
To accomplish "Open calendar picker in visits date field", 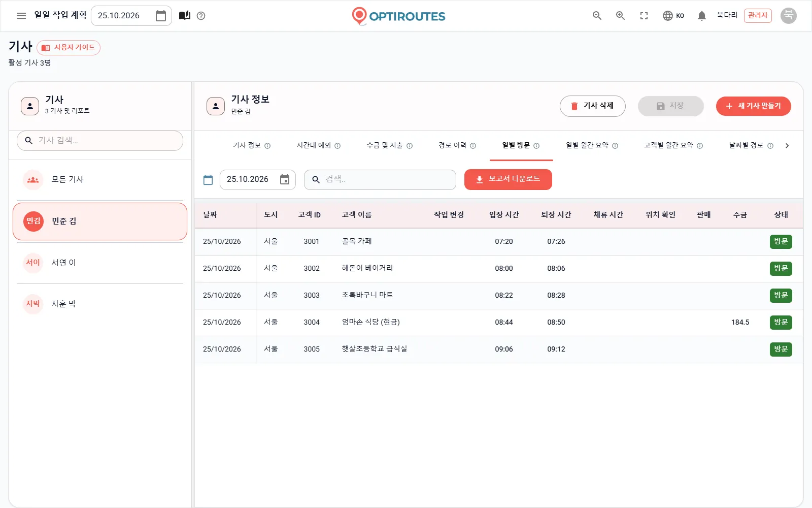I will coord(285,179).
